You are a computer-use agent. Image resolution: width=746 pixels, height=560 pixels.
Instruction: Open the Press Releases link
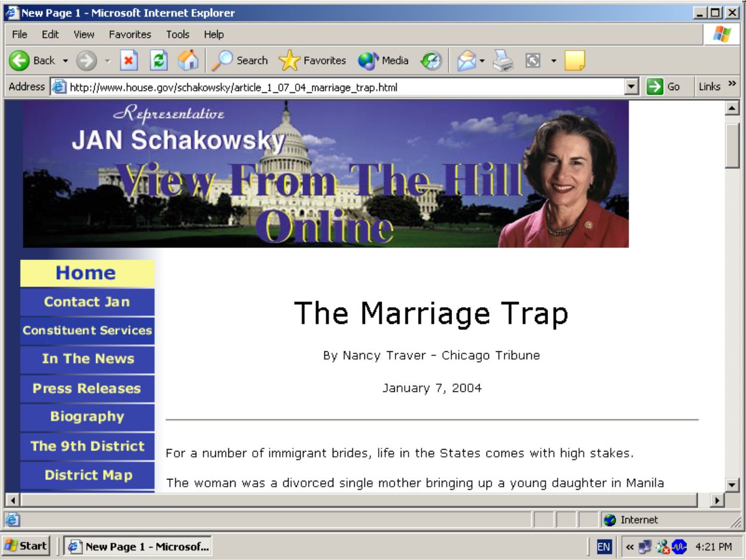pos(87,388)
